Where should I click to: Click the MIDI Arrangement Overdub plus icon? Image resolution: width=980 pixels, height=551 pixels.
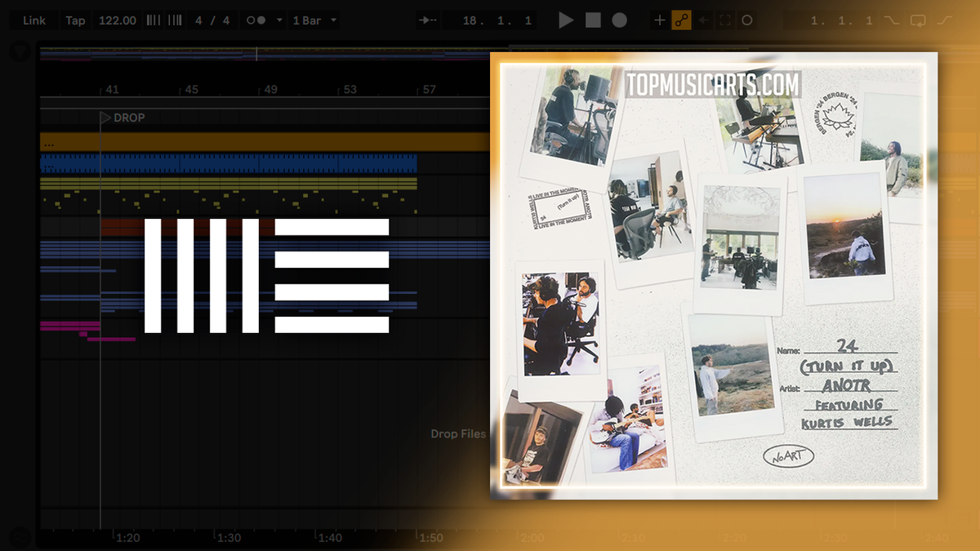click(x=660, y=20)
